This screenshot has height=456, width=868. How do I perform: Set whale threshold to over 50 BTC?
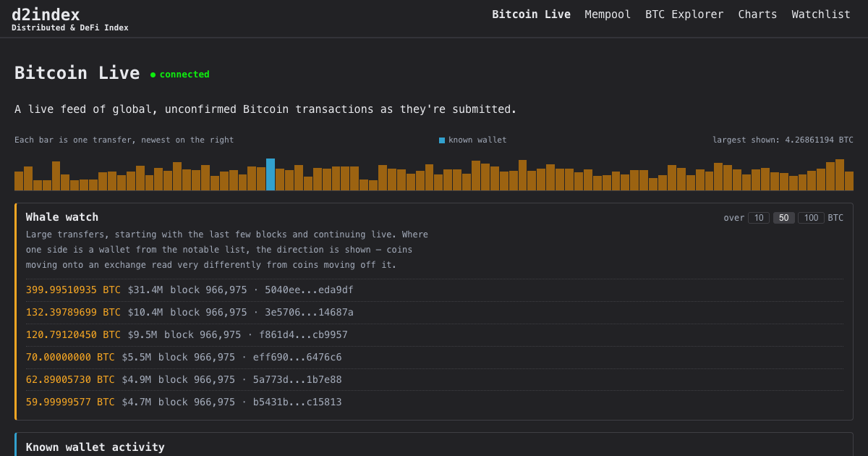[784, 218]
